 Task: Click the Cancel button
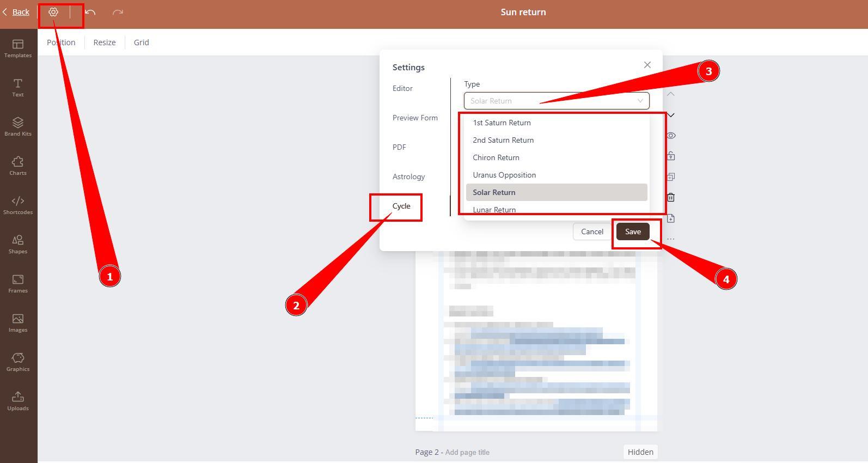coord(592,231)
